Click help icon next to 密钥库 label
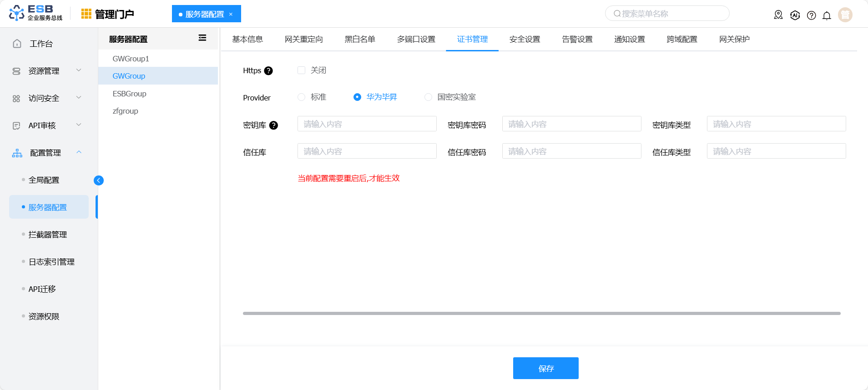This screenshot has width=868, height=390. pos(273,125)
